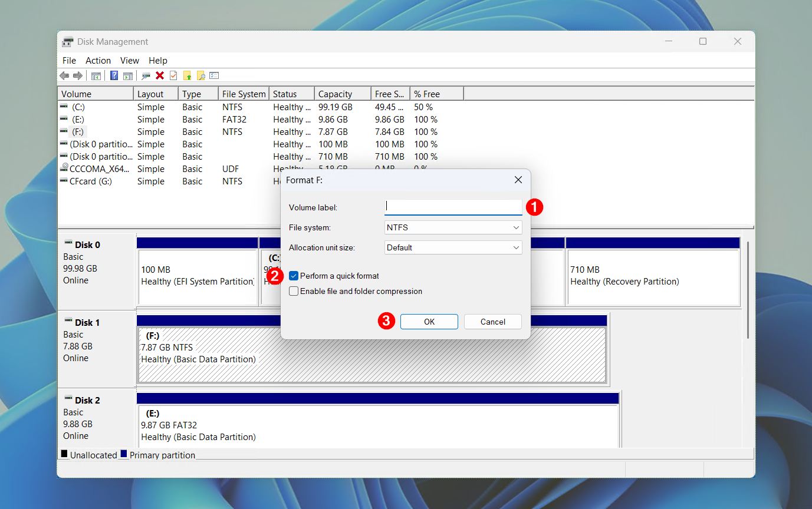Screen dimensions: 812x509
Task: Open the Allocation unit size dropdown
Action: point(453,247)
